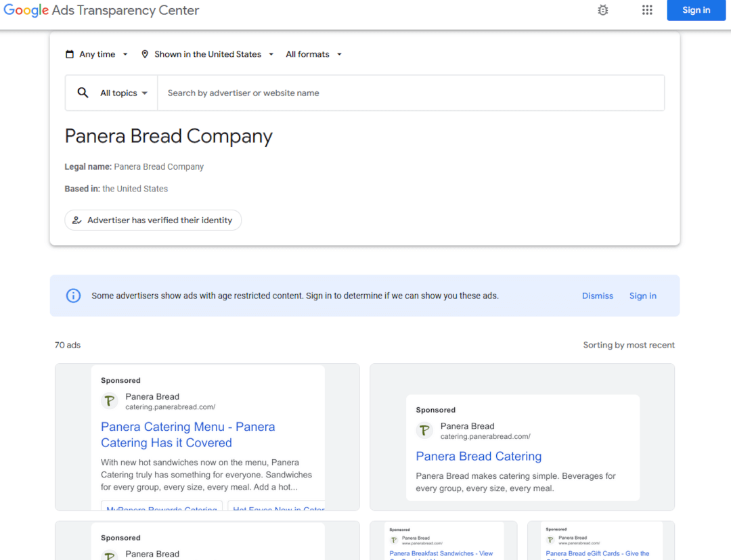Click the Panera Bread Catering headline link
The height and width of the screenshot is (560, 731).
[479, 456]
